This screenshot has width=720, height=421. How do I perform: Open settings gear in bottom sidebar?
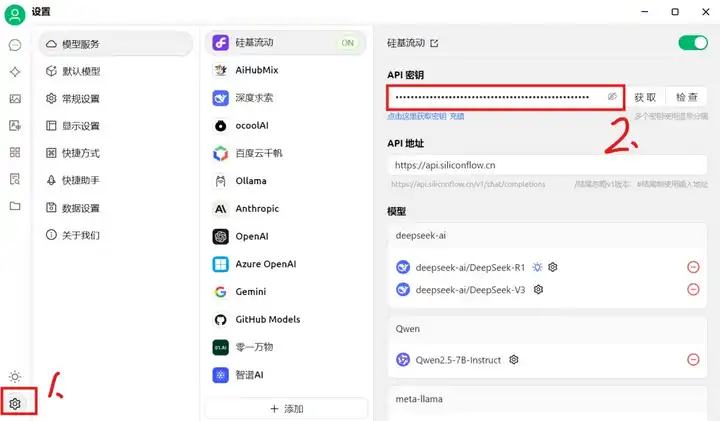point(15,404)
